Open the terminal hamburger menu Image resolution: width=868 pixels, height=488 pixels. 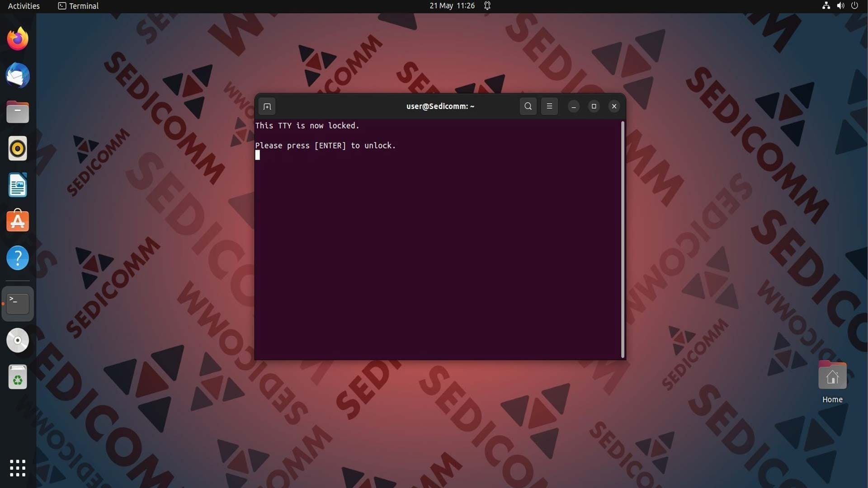tap(549, 106)
